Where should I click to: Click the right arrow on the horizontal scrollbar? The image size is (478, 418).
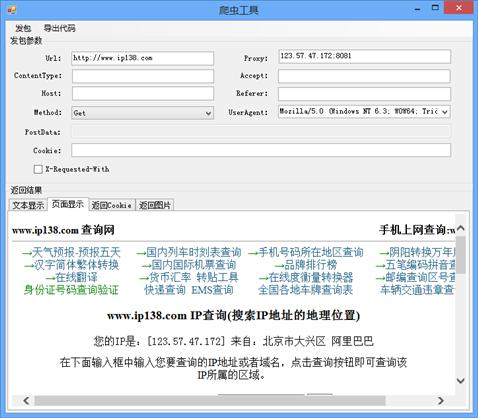coord(441,400)
